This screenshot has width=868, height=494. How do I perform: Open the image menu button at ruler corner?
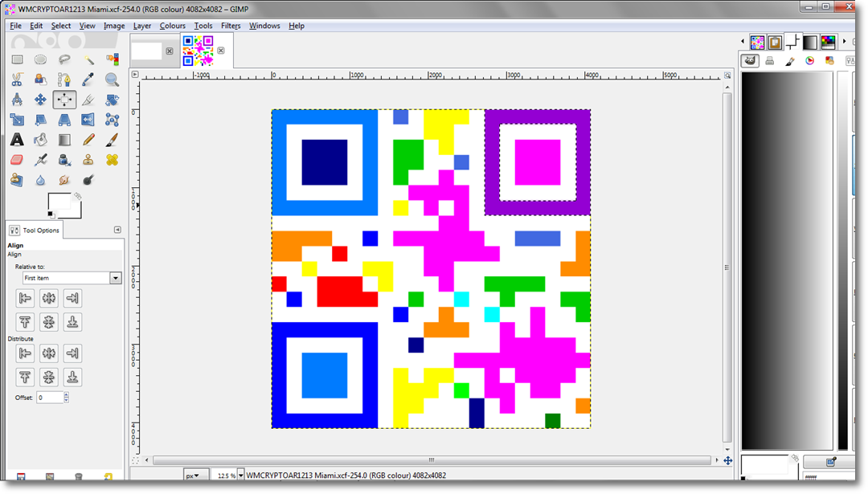[x=135, y=74]
